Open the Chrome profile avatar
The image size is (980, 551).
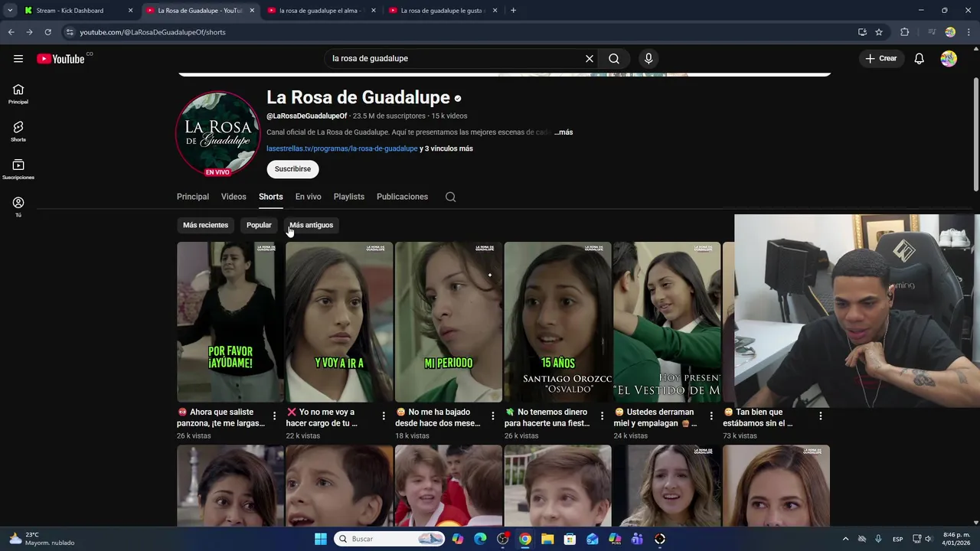[x=950, y=32]
